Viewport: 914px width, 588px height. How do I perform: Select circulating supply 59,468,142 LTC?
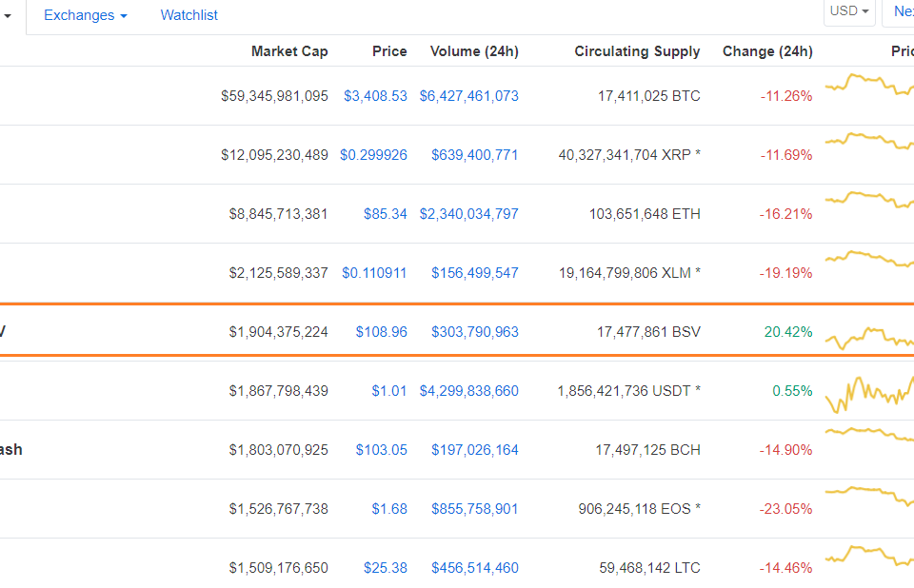tap(649, 568)
